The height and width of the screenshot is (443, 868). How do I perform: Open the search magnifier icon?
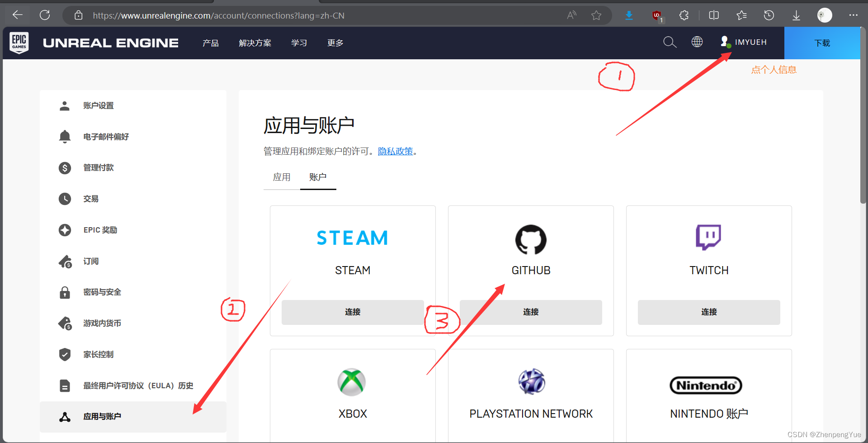click(x=670, y=42)
